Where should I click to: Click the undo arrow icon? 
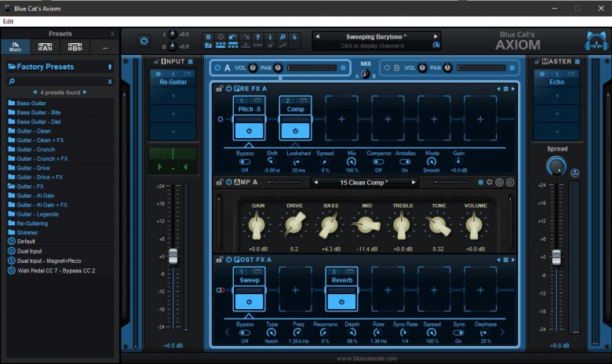point(233,37)
